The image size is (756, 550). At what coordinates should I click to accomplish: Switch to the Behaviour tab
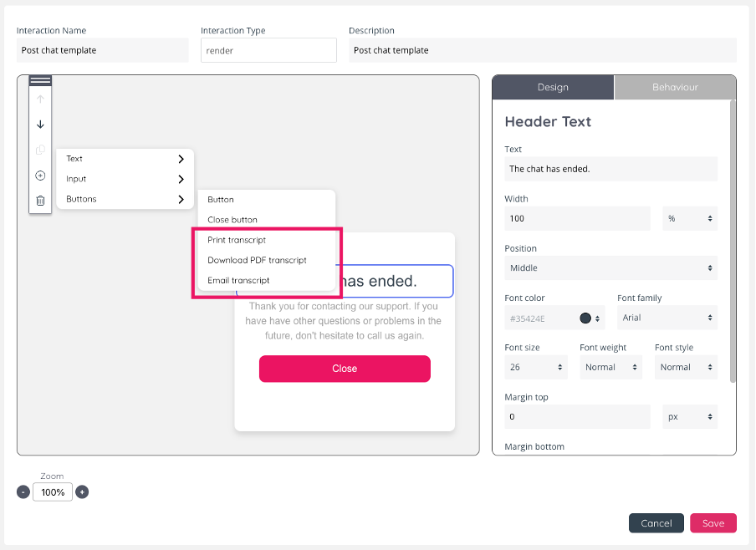click(675, 87)
